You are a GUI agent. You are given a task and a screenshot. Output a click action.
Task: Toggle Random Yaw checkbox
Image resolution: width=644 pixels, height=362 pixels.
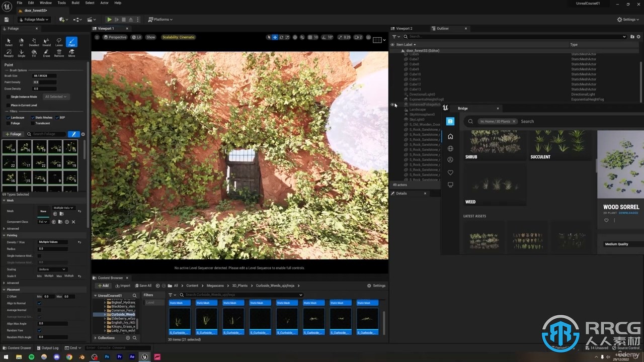point(39,330)
